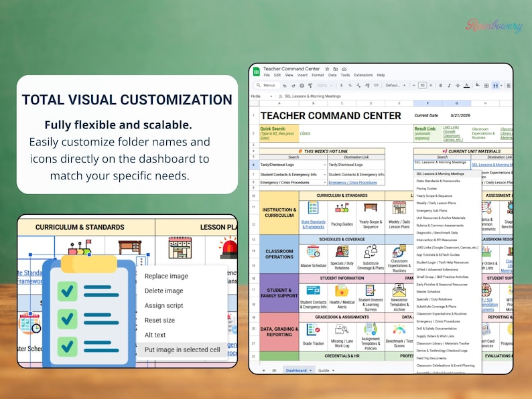This screenshot has height=399, width=532.
Task: Expand the Student Contacts search dropdown arrow
Action: tap(325, 175)
